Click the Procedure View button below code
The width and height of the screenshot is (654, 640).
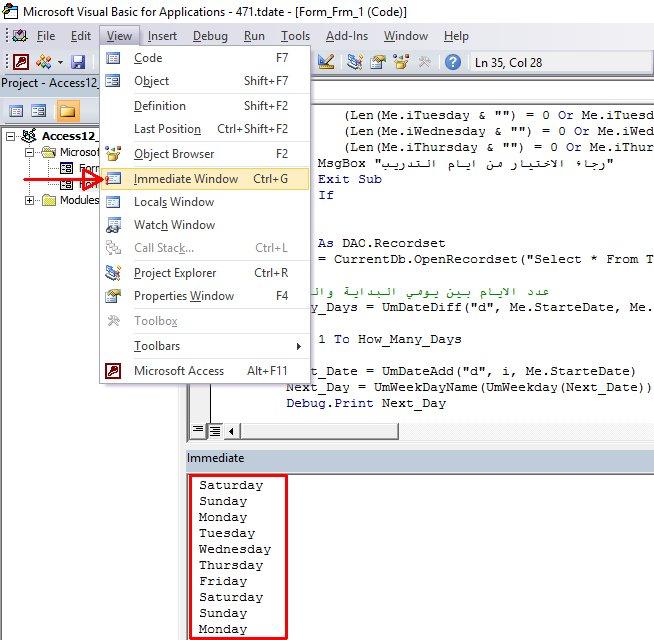(x=198, y=430)
